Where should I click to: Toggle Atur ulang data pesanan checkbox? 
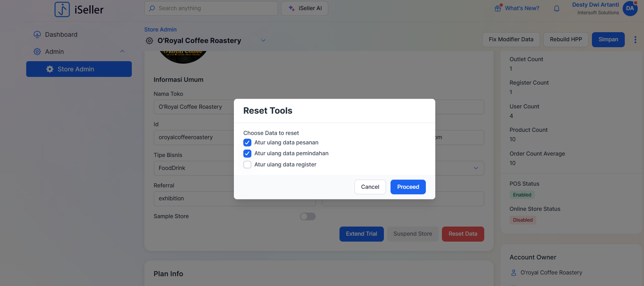point(247,143)
